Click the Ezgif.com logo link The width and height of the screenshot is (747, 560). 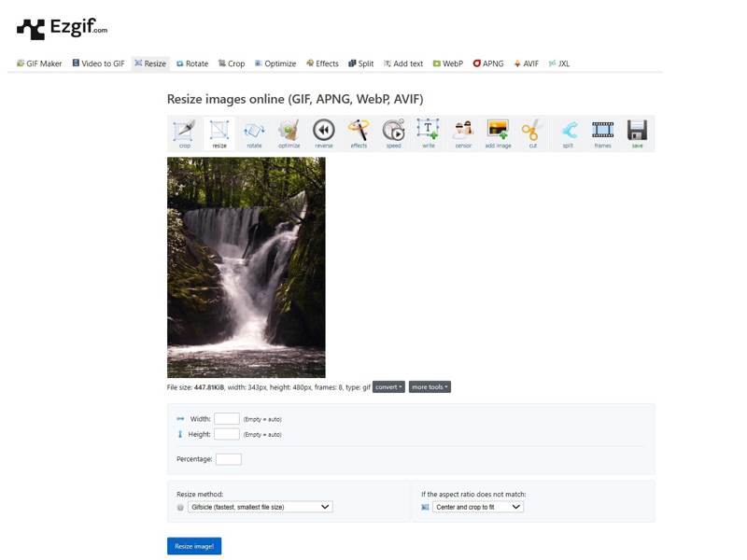tap(62, 29)
